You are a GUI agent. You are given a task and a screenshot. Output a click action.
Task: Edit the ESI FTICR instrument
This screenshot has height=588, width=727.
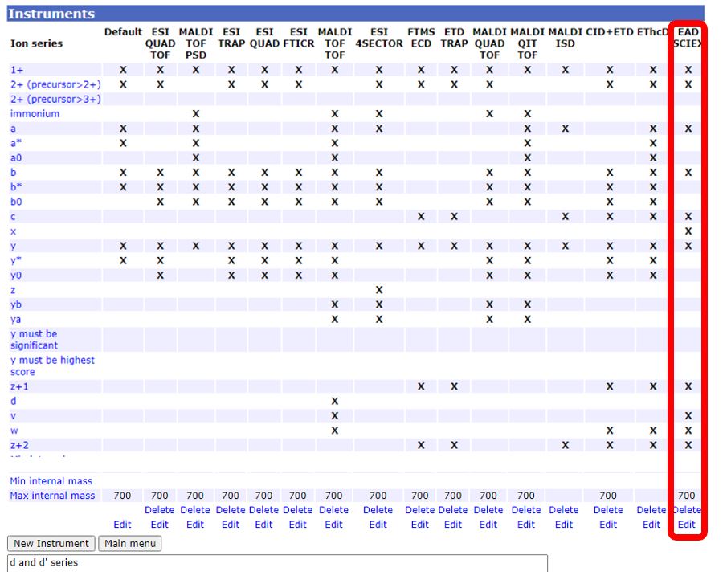298,525
